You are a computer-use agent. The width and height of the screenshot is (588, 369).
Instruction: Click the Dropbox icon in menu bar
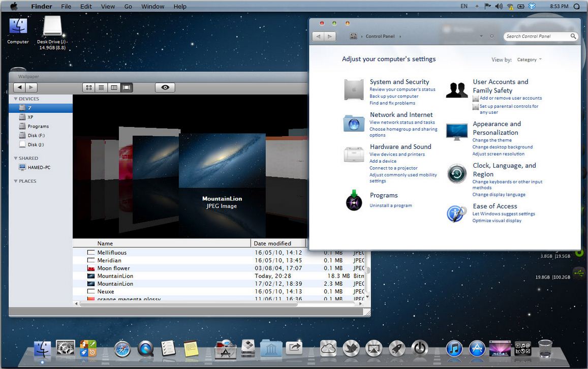(532, 6)
